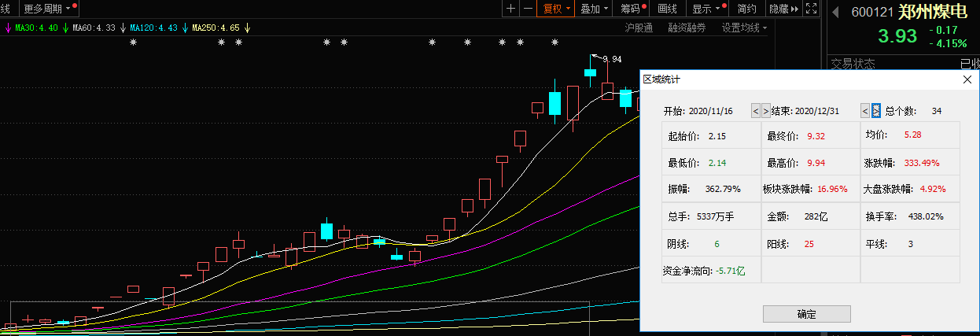This screenshot has height=336, width=980.
Task: Click 阳线 count 25
Action: pos(809,244)
